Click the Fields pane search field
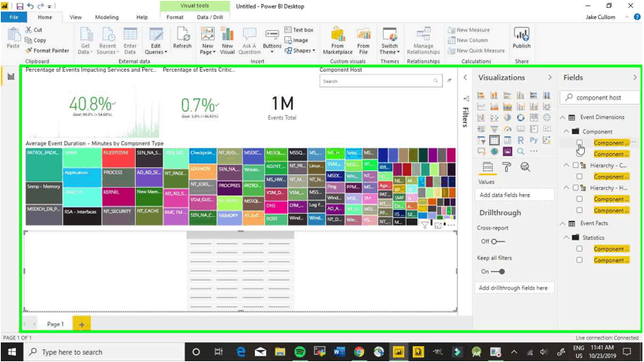 tap(600, 98)
